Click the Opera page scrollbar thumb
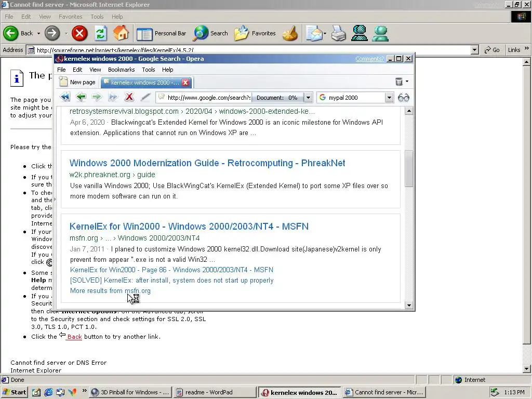Screen dimensions: 532x399 (409, 169)
